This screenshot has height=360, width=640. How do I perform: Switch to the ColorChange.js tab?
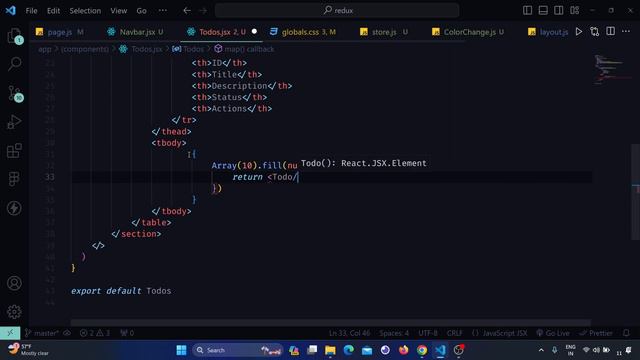469,32
